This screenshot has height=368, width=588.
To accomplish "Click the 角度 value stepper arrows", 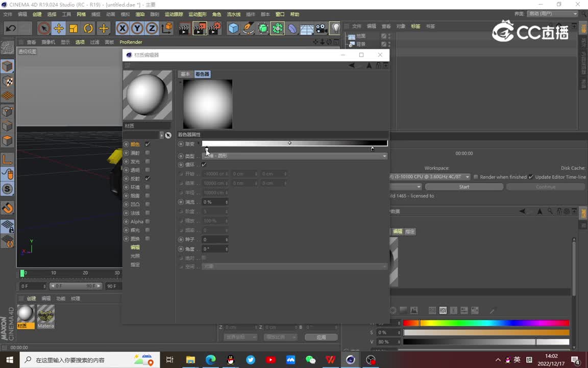I will (x=227, y=249).
